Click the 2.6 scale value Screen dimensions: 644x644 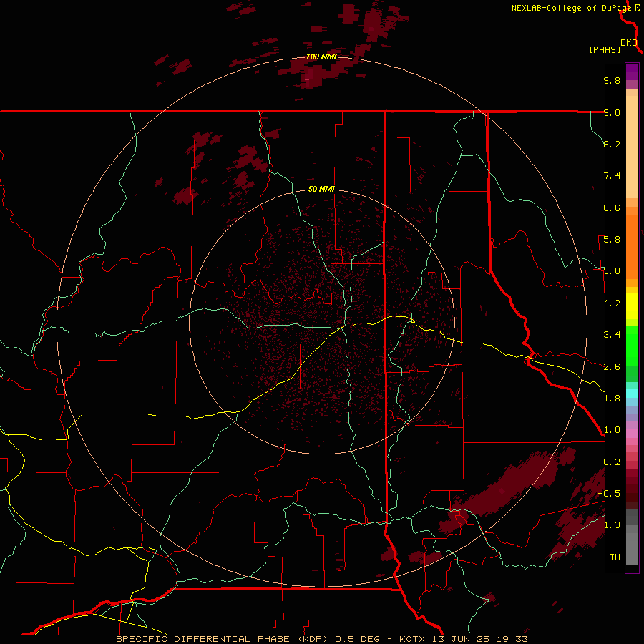coord(612,367)
